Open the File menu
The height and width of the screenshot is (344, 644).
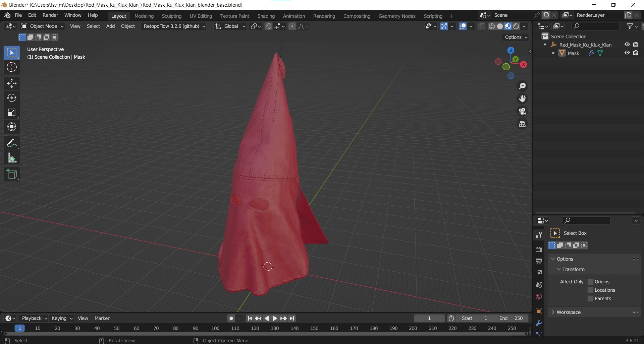18,15
